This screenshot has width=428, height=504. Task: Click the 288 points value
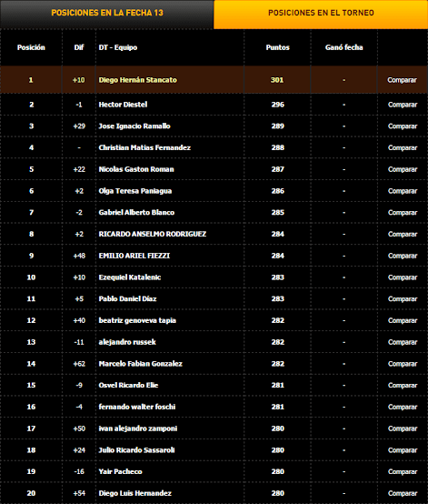point(278,148)
